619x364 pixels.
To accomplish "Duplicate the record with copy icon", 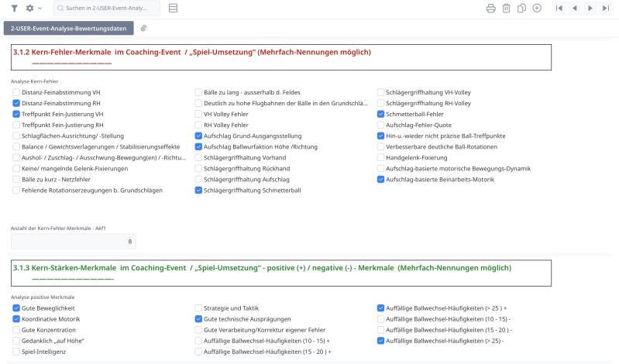I will pos(521,8).
